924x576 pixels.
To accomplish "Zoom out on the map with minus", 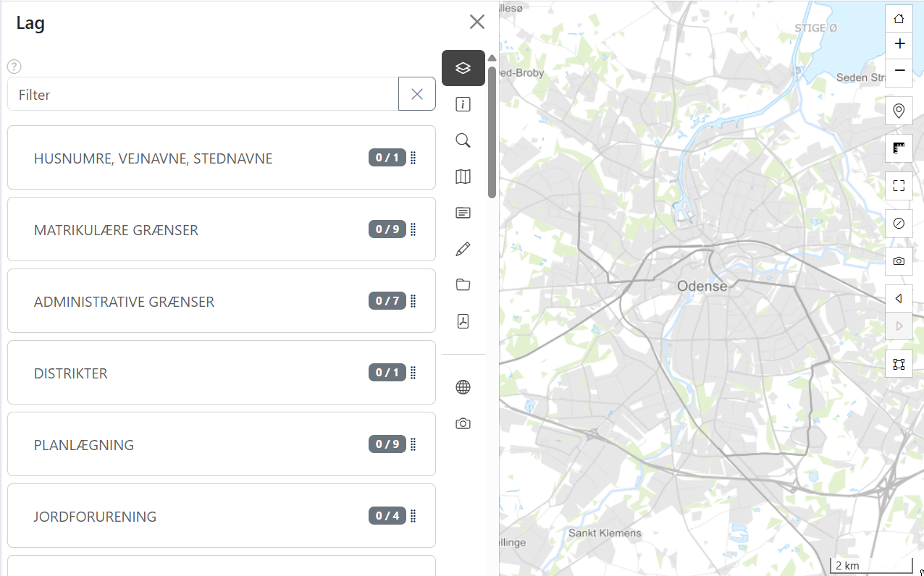I will point(899,70).
